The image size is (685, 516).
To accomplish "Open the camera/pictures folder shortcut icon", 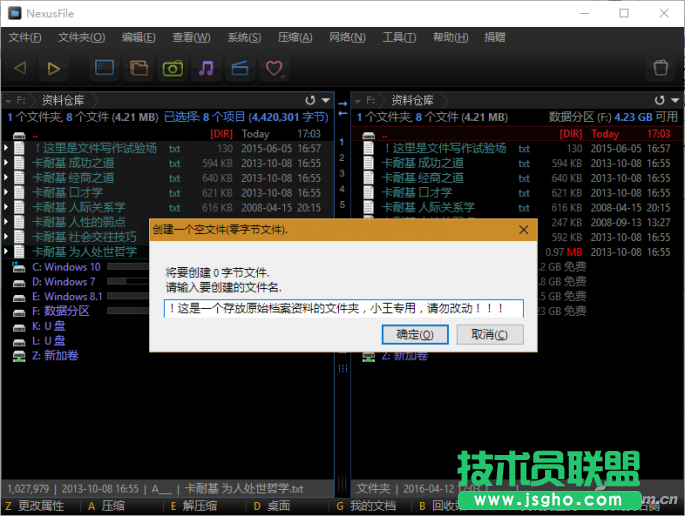I will [x=173, y=68].
